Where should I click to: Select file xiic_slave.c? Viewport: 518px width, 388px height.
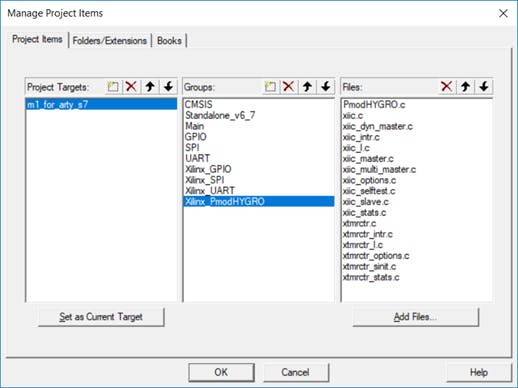tap(417, 201)
